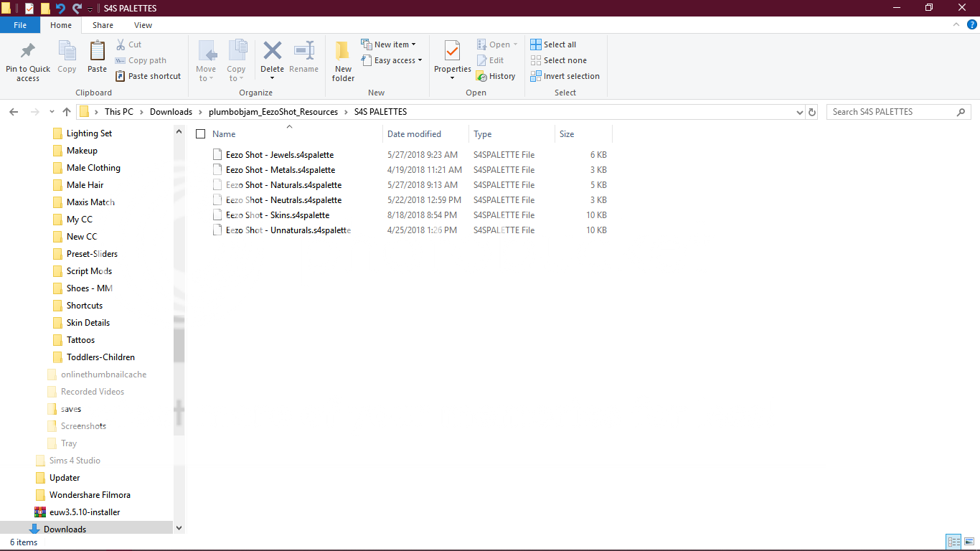The height and width of the screenshot is (551, 980).
Task: Switch to large icons view in status bar
Action: coord(969,542)
